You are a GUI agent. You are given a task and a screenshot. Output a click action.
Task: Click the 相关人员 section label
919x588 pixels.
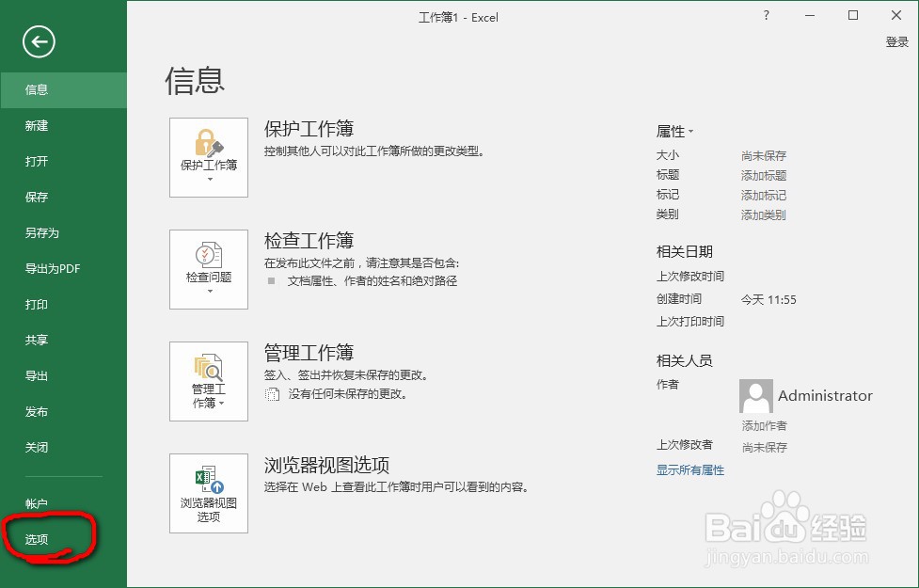[685, 360]
